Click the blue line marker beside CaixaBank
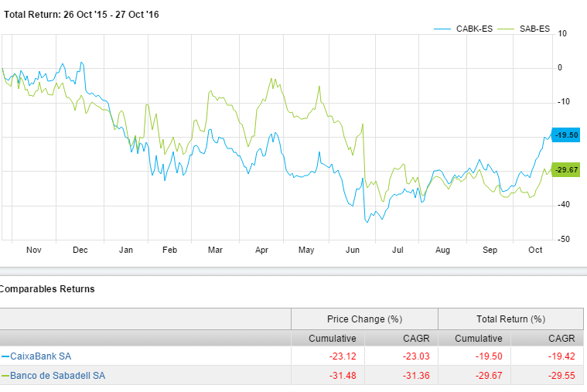This screenshot has height=392, width=587. coord(5,357)
